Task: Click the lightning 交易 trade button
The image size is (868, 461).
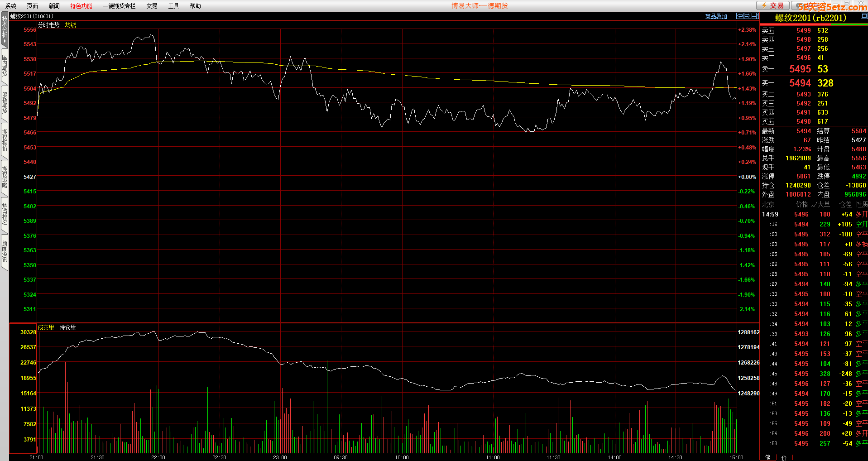Action: point(773,5)
